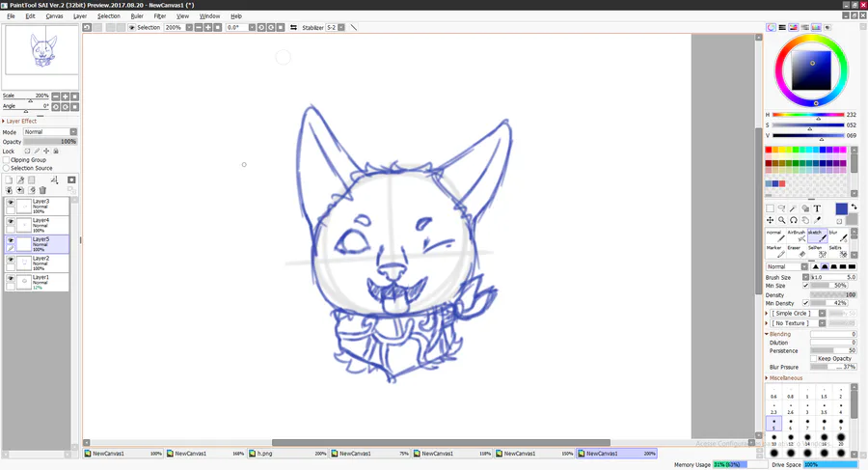The image size is (868, 470).
Task: Open the No Texture dropdown
Action: [822, 323]
